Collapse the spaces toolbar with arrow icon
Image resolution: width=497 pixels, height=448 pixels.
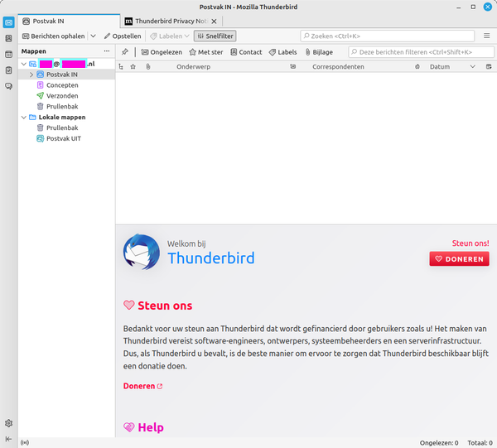click(x=8, y=439)
